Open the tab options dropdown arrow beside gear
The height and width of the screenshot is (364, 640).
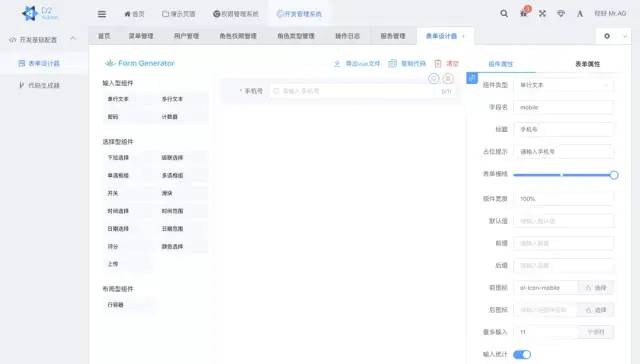coord(624,36)
